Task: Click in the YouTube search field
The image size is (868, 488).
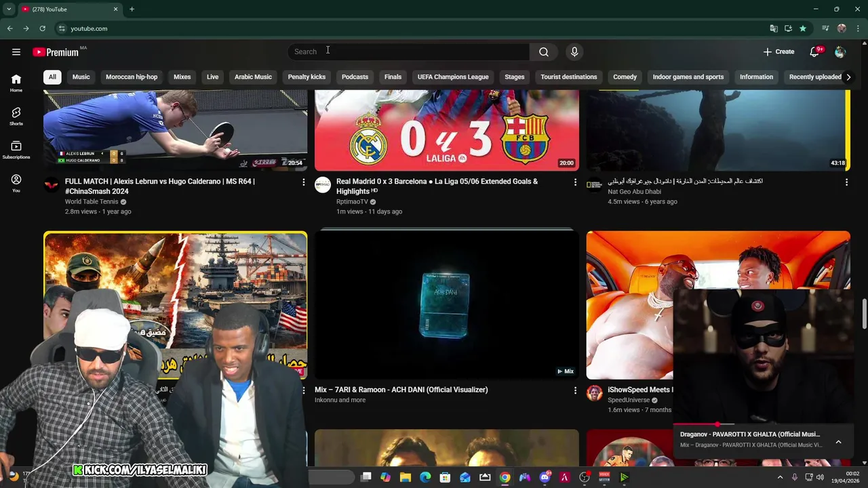Action: pos(409,52)
